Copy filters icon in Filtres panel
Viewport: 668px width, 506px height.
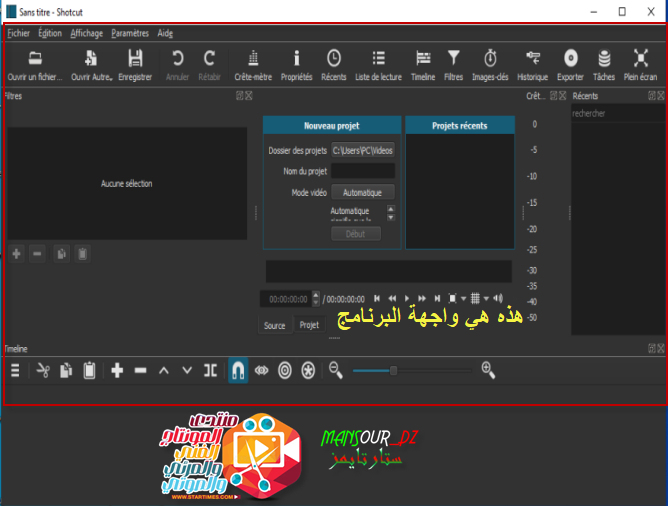click(61, 254)
